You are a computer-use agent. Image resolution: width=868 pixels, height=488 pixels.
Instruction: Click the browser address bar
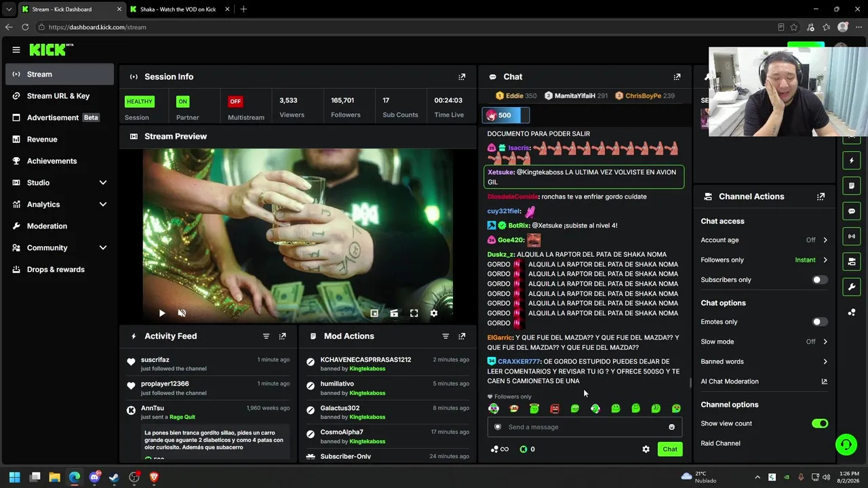click(x=407, y=27)
